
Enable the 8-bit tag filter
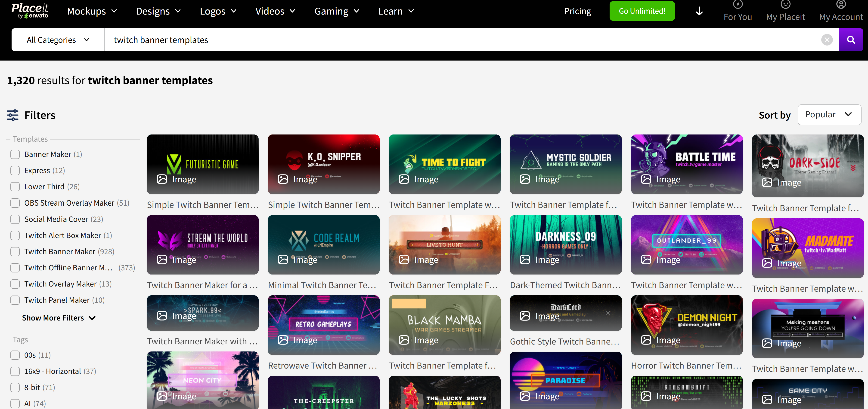pos(15,388)
